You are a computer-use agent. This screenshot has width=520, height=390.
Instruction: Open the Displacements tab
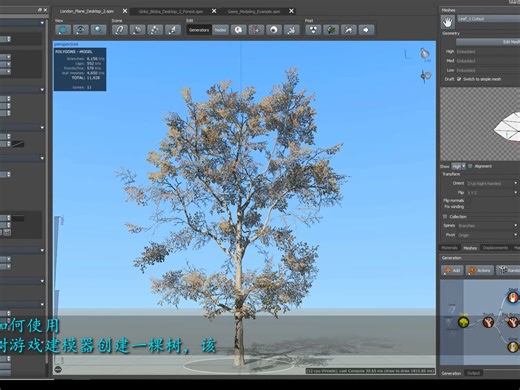pos(495,248)
